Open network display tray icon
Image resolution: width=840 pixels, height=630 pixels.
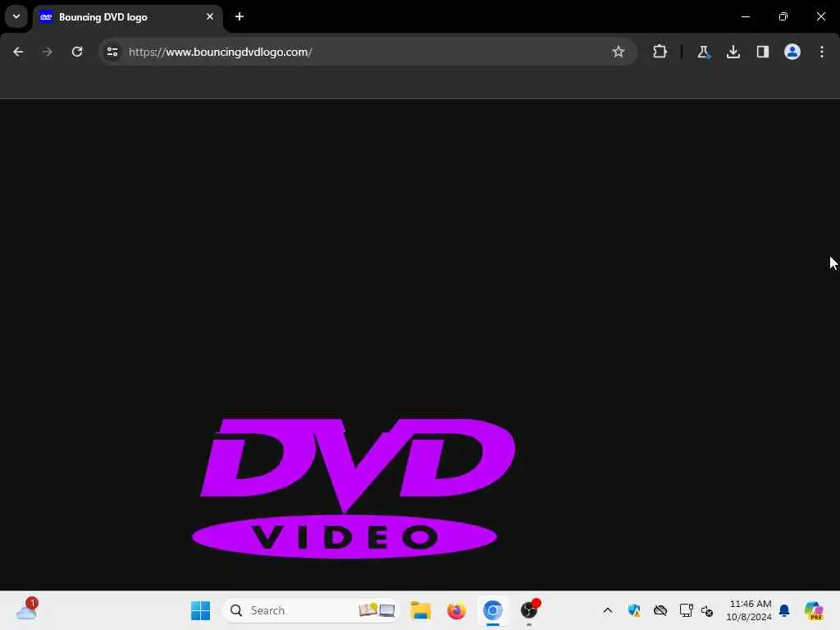(687, 610)
